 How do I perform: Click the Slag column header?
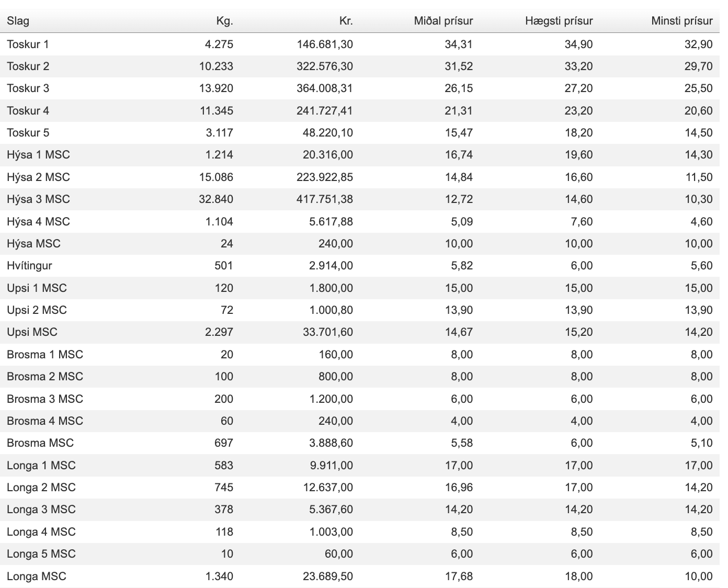tap(18, 21)
